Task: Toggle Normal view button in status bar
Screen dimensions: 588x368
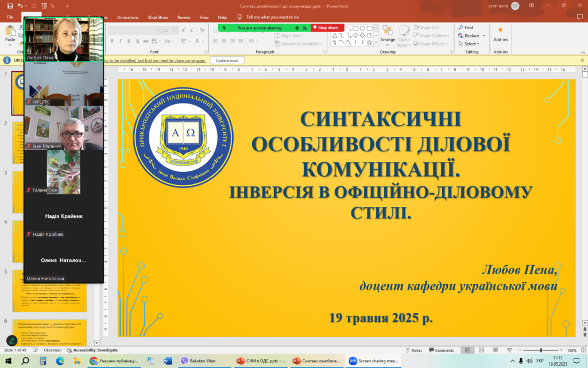Action: pos(468,350)
